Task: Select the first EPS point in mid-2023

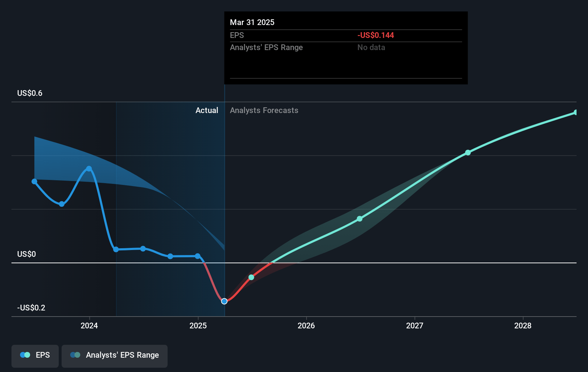Action: (x=34, y=181)
